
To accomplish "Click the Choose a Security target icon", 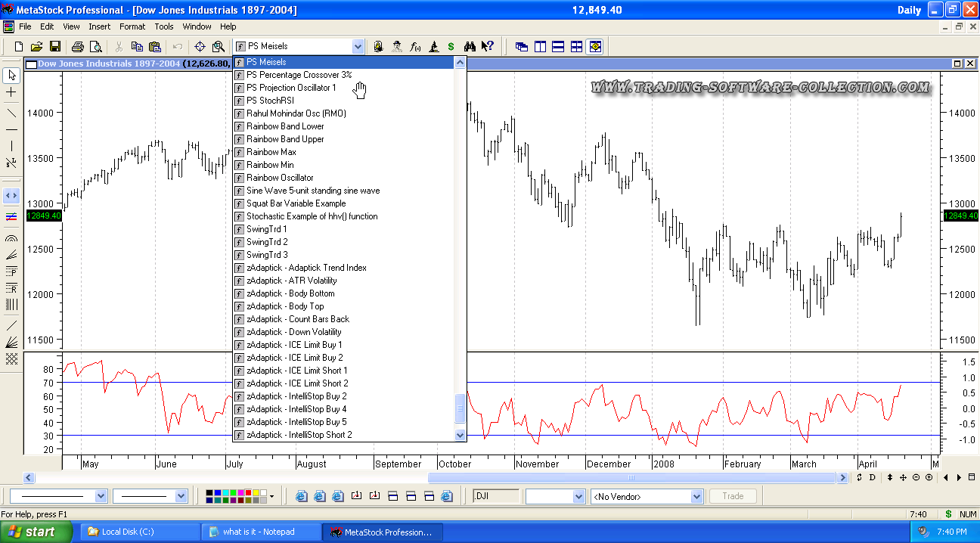I will click(x=200, y=47).
